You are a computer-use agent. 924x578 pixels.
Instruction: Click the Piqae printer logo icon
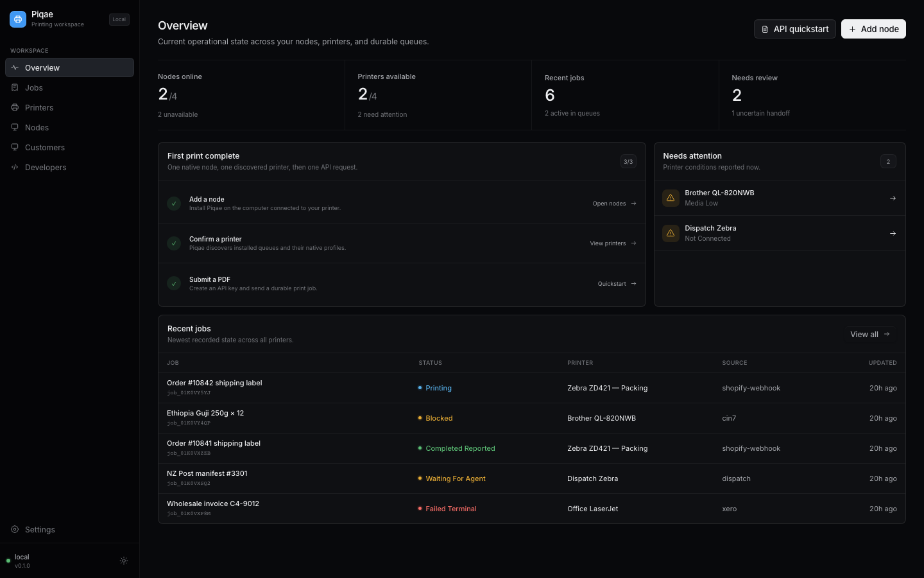[x=18, y=19]
